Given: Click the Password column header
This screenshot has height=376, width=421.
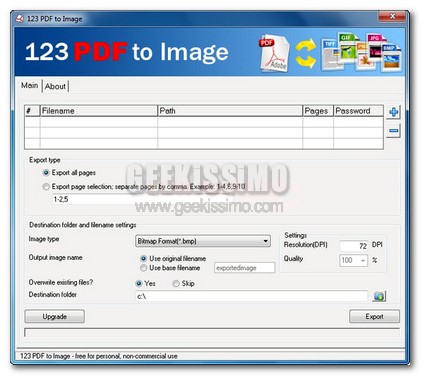Looking at the screenshot, I should (358, 111).
